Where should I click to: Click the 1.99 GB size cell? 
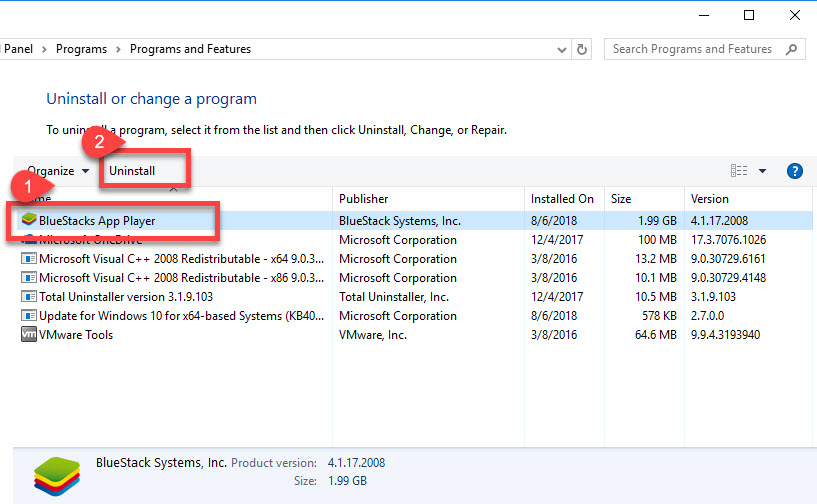click(x=657, y=221)
